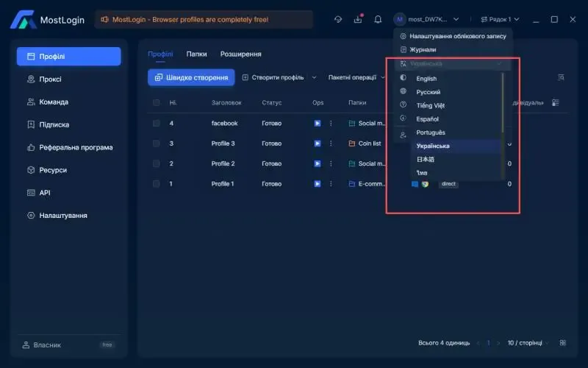The height and width of the screenshot is (368, 588).
Task: Click the Chrome browser icon in Profile 1 row
Action: click(425, 184)
